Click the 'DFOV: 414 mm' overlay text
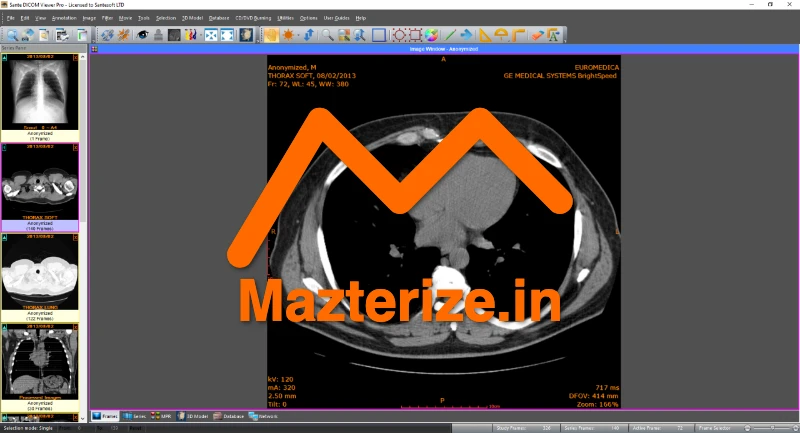This screenshot has width=800, height=433. 593,396
